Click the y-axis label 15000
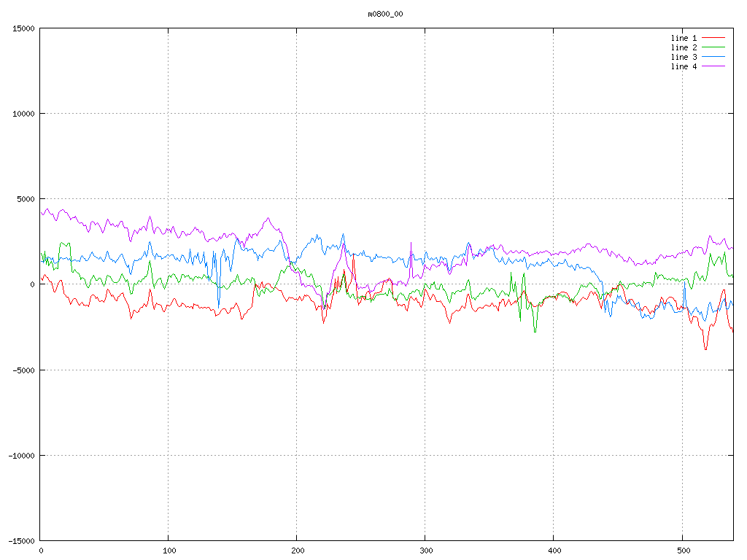Viewport: 747px width, 560px height. (24, 28)
